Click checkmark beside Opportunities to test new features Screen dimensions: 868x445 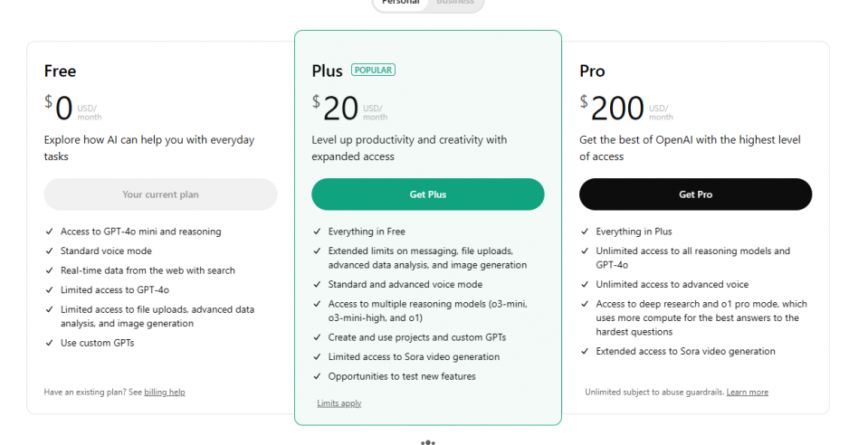(x=317, y=376)
